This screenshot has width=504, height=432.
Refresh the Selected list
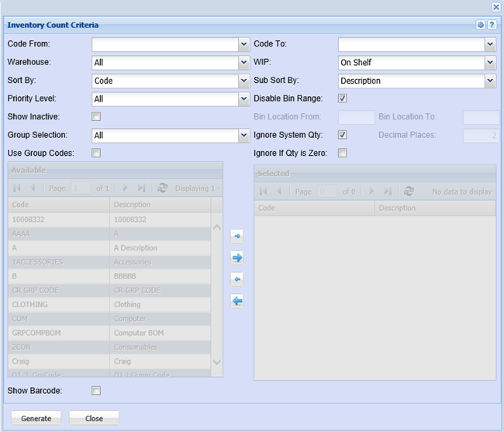pyautogui.click(x=409, y=192)
